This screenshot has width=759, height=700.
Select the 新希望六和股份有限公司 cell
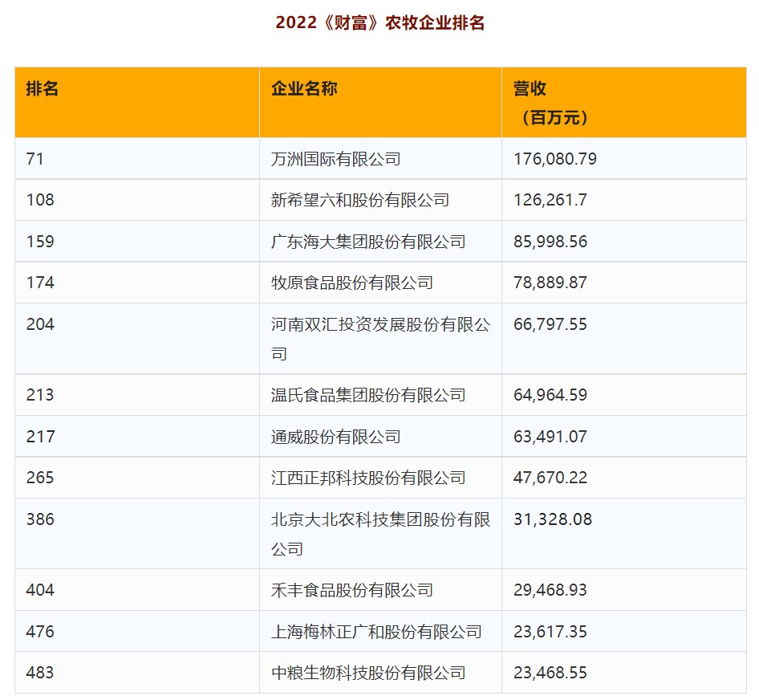click(360, 200)
